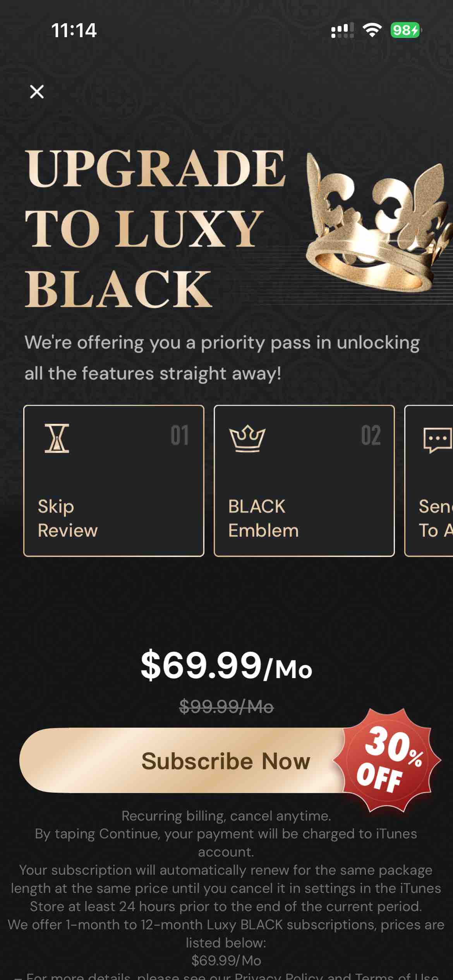The image size is (453, 980).
Task: Tap the crossed-out $99.99/Mo price
Action: 226,708
